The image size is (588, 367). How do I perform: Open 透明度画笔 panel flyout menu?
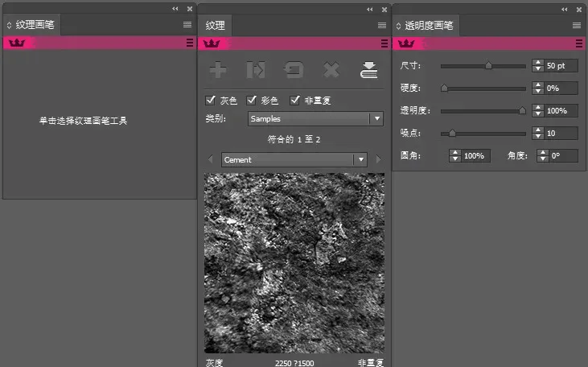(x=577, y=26)
